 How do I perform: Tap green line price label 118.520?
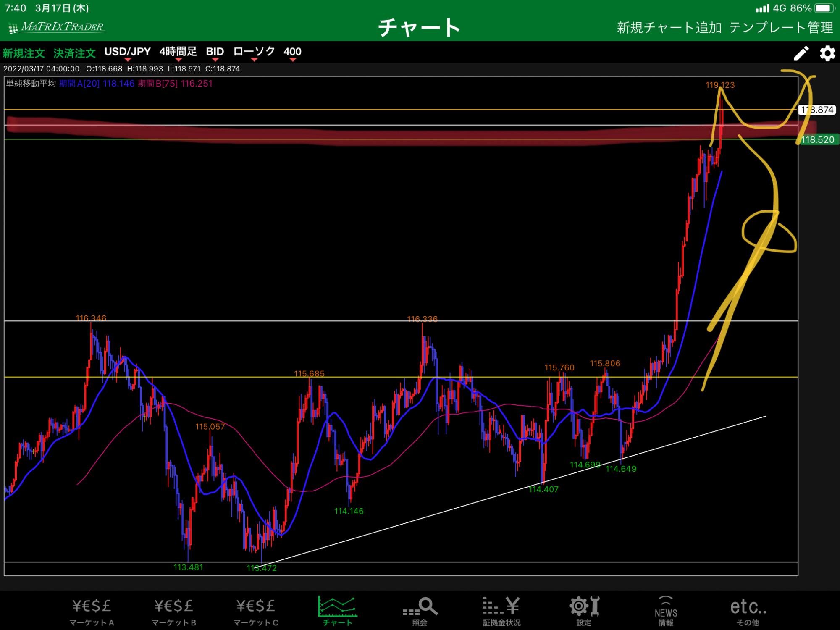818,139
